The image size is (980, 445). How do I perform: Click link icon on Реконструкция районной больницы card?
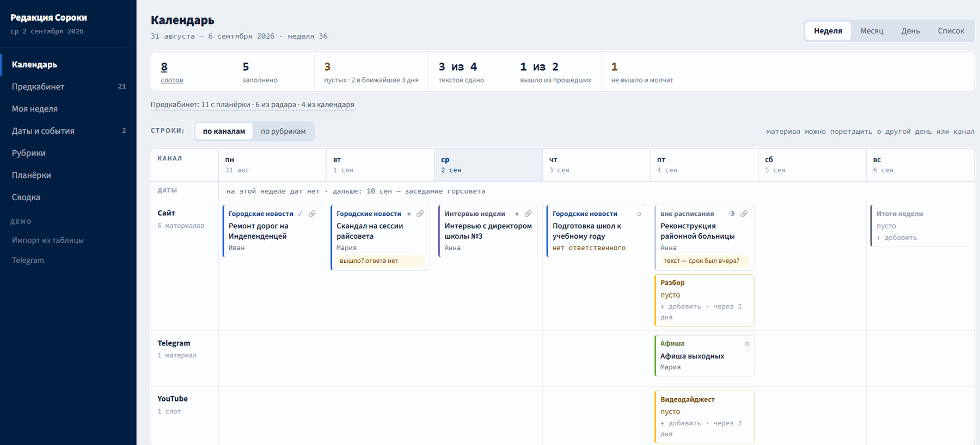pyautogui.click(x=744, y=214)
